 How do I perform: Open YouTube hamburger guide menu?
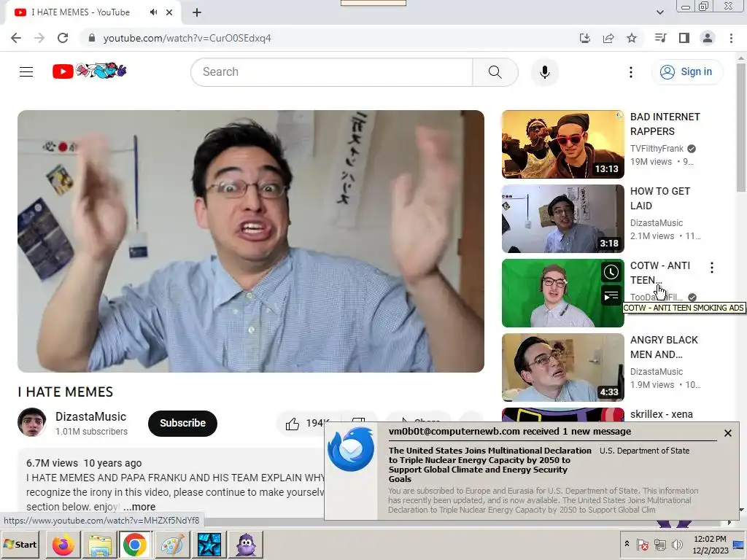[26, 72]
